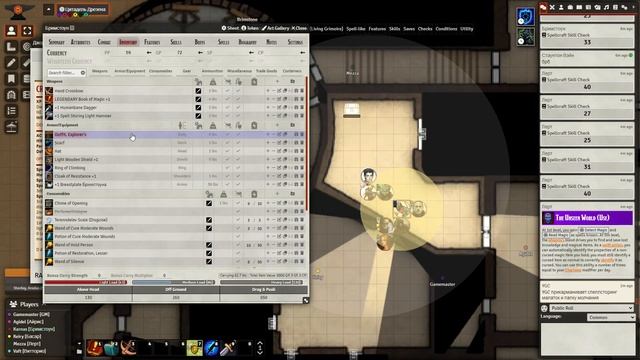
Task: Click the blue shield buff icon
Action: 525,17
